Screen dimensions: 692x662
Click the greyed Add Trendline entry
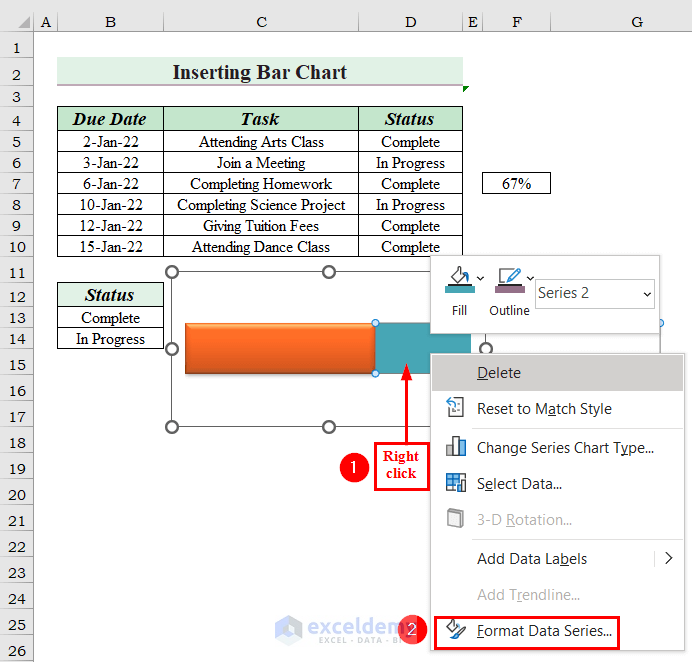tap(557, 595)
